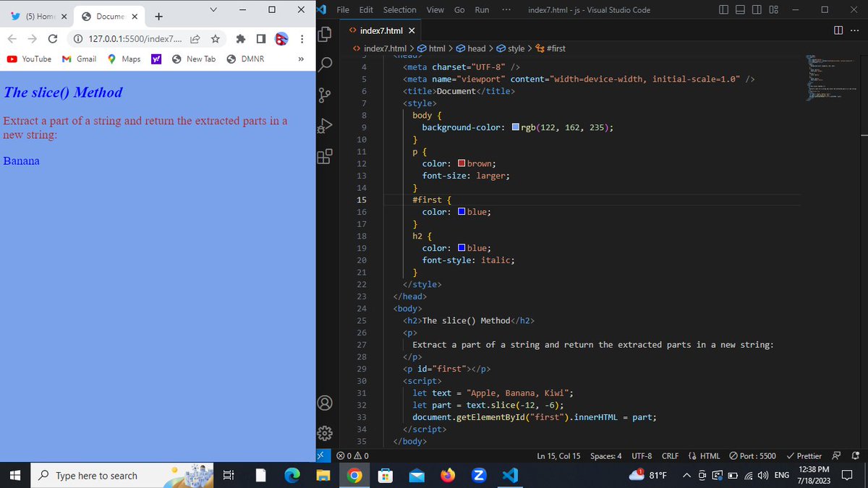Open the brown color swatch
Viewport: 868px width, 488px height.
[x=461, y=163]
